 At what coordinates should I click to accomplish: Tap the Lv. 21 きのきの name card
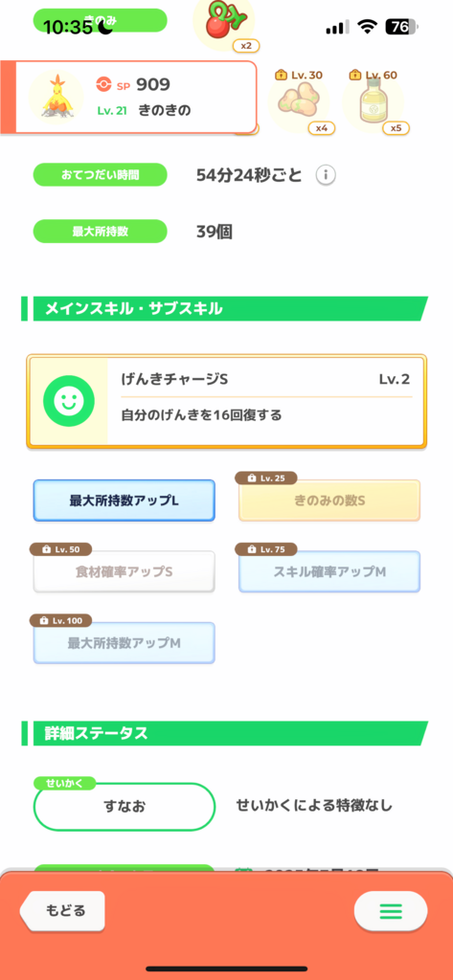(136, 97)
